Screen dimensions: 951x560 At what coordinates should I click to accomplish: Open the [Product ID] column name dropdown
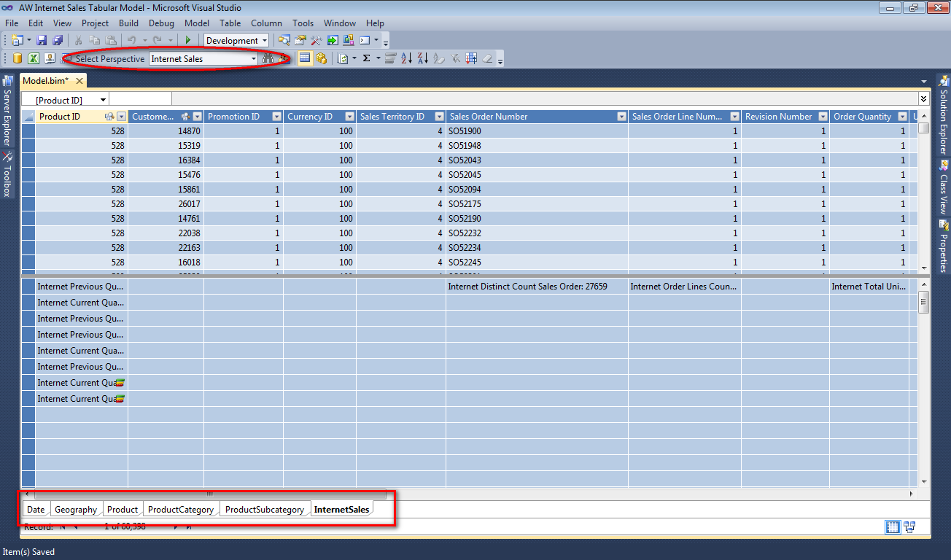click(x=103, y=100)
